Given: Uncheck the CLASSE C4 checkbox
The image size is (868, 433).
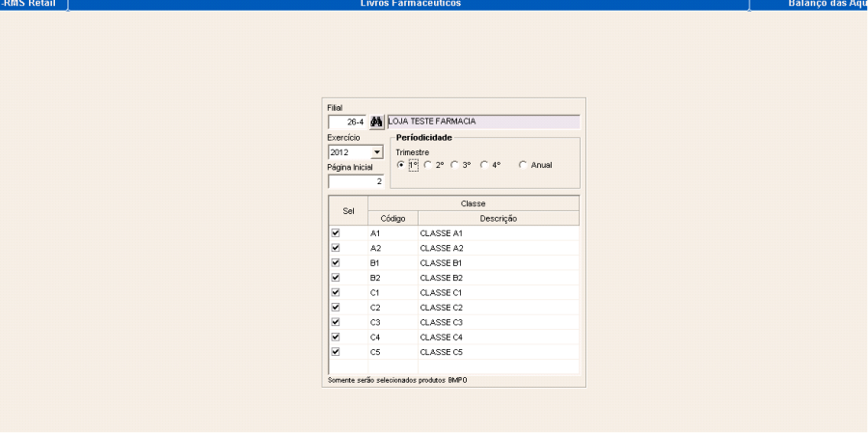Looking at the screenshot, I should click(x=336, y=337).
